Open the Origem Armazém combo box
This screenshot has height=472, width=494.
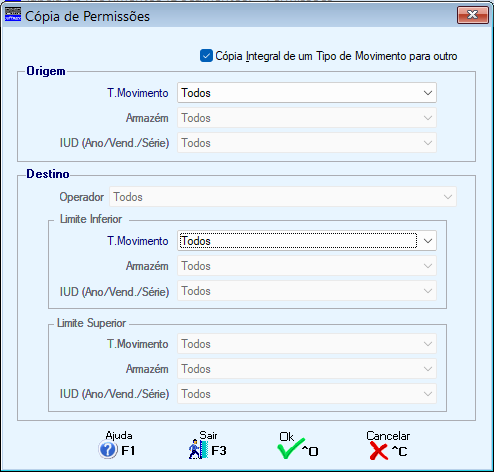pyautogui.click(x=307, y=118)
